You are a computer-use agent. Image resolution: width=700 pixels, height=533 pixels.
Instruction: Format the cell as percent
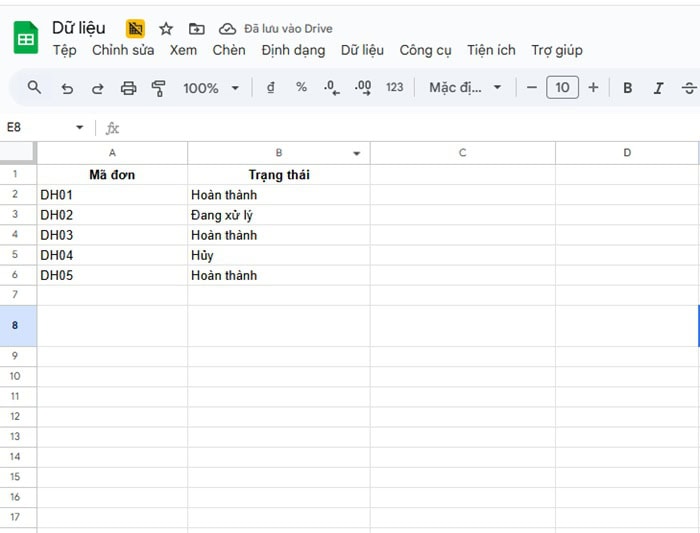point(301,87)
